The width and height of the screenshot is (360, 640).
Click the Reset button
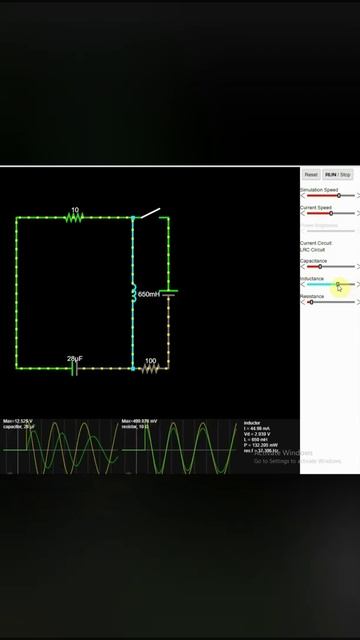click(x=311, y=175)
